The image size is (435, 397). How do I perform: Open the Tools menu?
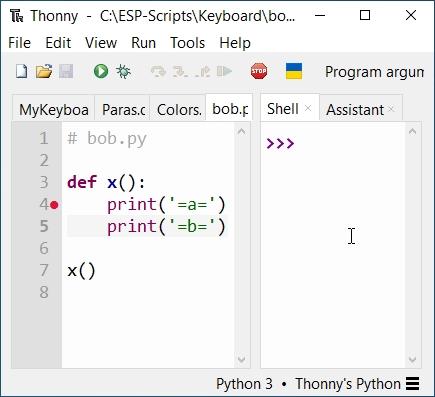click(x=187, y=43)
